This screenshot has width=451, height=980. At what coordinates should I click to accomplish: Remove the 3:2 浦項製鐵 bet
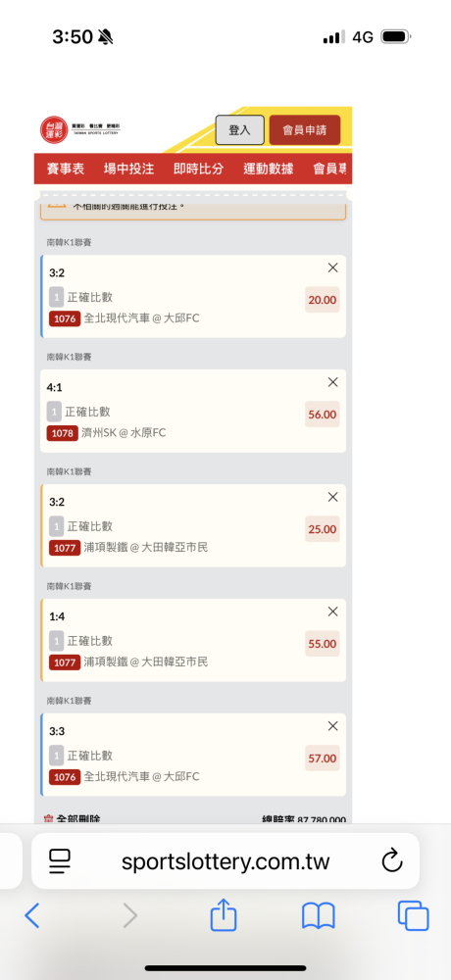click(x=332, y=497)
